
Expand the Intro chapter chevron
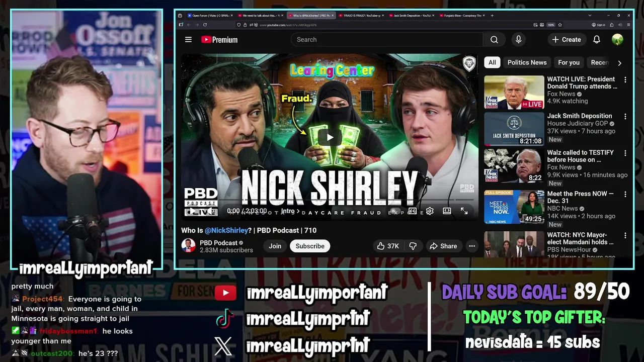[298, 211]
